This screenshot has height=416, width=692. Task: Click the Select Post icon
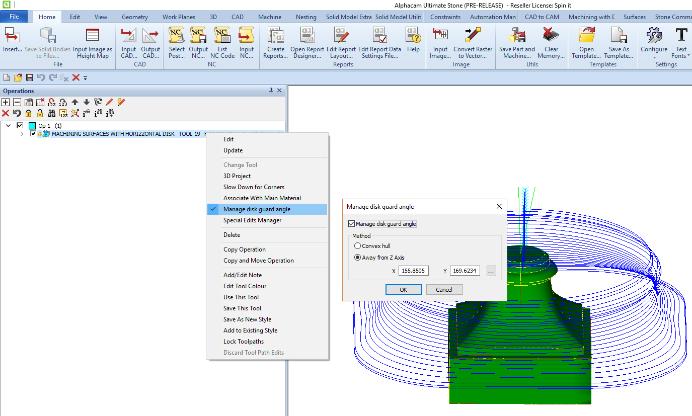tap(177, 43)
